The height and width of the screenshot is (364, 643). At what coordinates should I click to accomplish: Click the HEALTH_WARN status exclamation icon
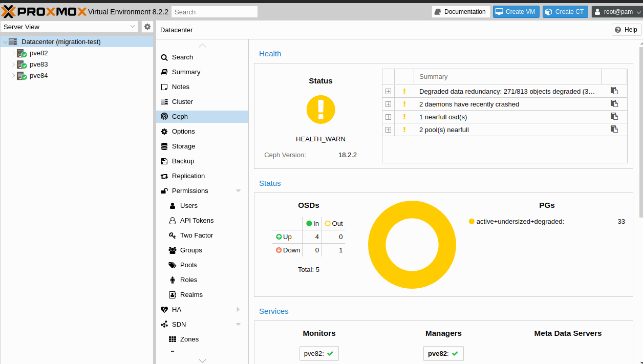point(321,109)
